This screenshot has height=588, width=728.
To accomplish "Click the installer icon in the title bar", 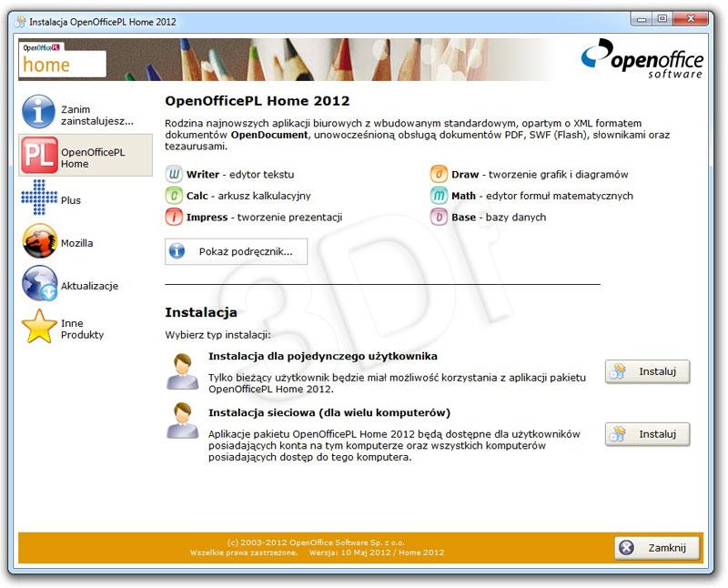I will [x=20, y=22].
